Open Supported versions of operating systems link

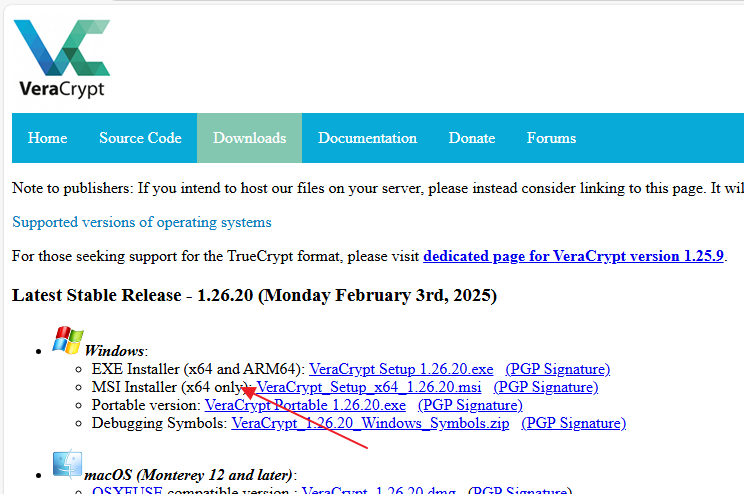pyautogui.click(x=141, y=222)
